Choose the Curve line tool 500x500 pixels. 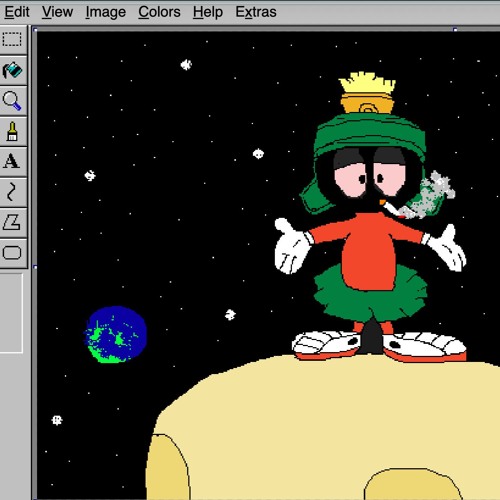point(12,192)
